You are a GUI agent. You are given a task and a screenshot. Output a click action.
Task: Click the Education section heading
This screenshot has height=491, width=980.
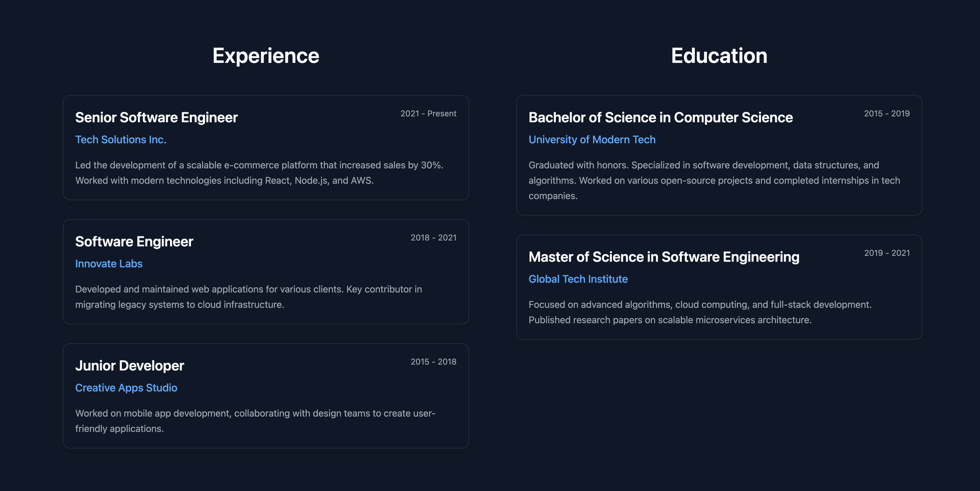(719, 56)
